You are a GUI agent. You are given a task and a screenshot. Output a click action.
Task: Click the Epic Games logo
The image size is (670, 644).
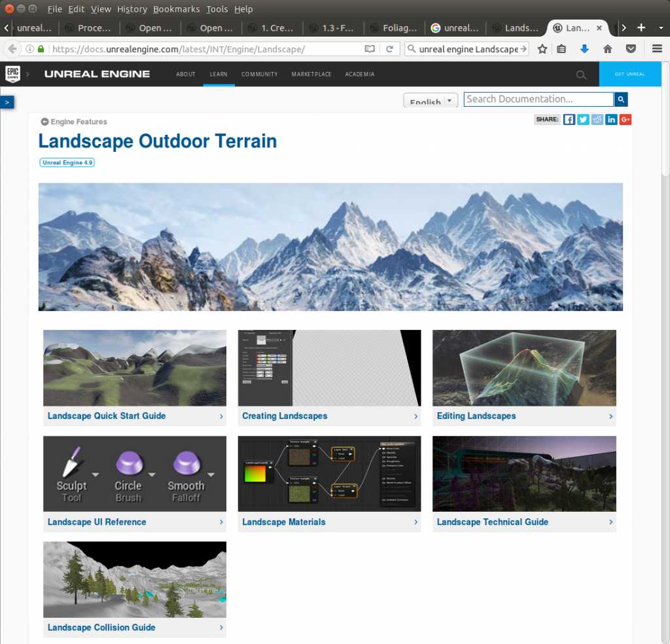[x=12, y=74]
